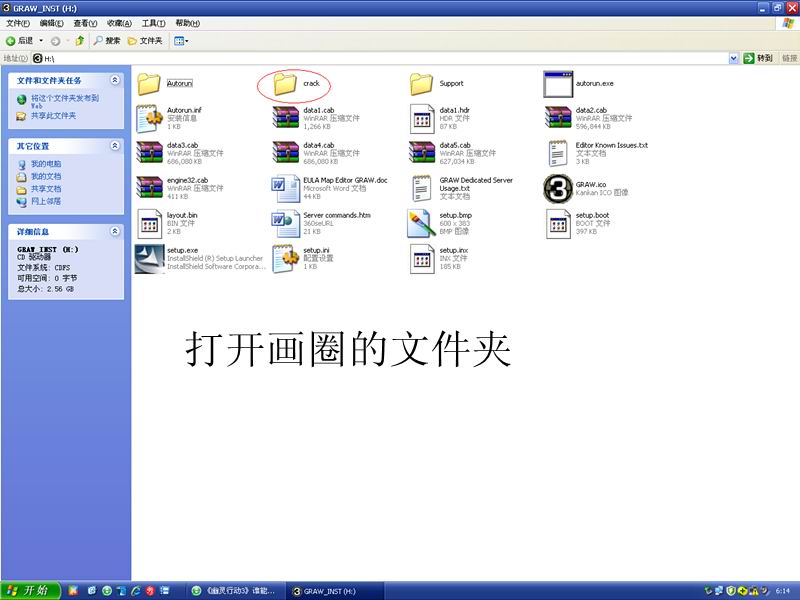
Task: Switch to the 《幽灵行动3》 taskbar window
Action: pyautogui.click(x=233, y=591)
